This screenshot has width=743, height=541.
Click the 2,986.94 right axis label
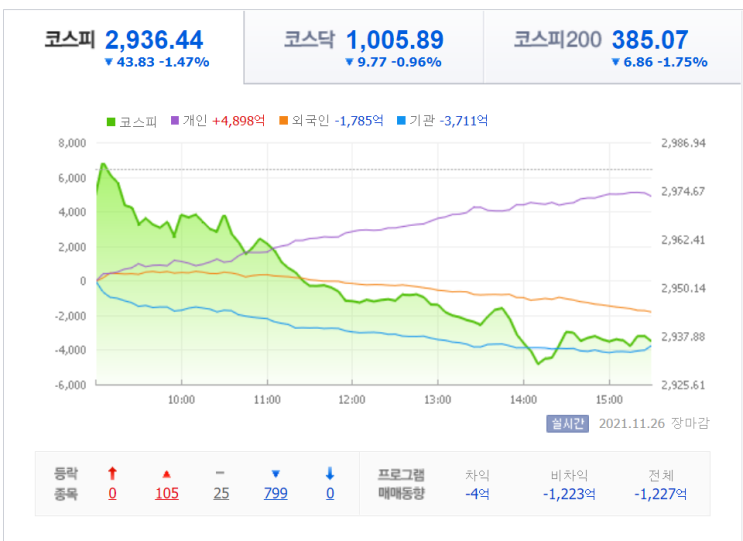[683, 143]
